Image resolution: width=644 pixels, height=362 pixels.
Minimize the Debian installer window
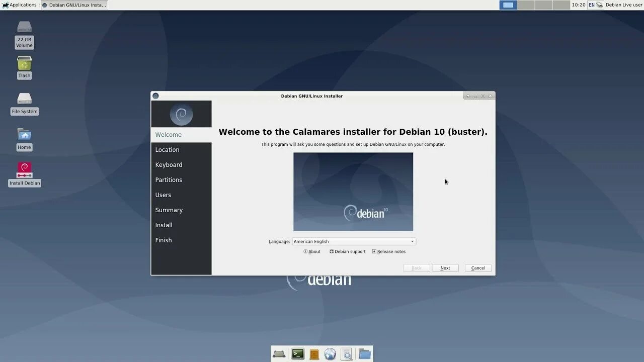pyautogui.click(x=475, y=96)
